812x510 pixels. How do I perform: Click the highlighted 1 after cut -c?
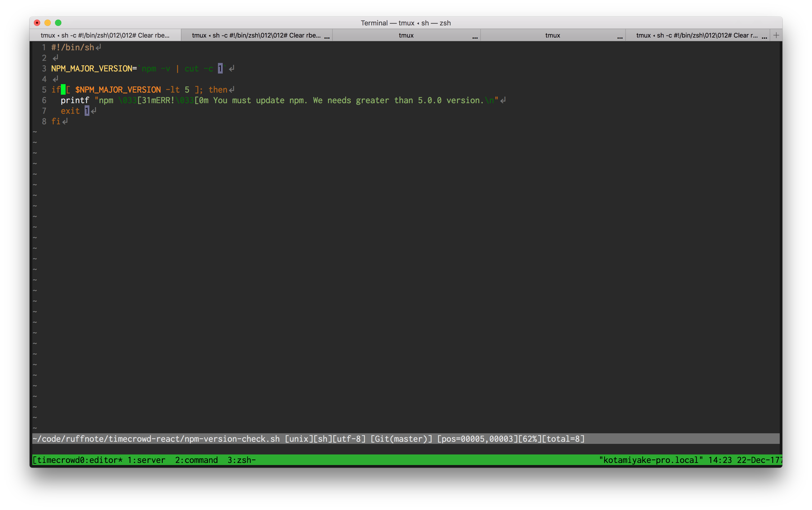(x=220, y=69)
